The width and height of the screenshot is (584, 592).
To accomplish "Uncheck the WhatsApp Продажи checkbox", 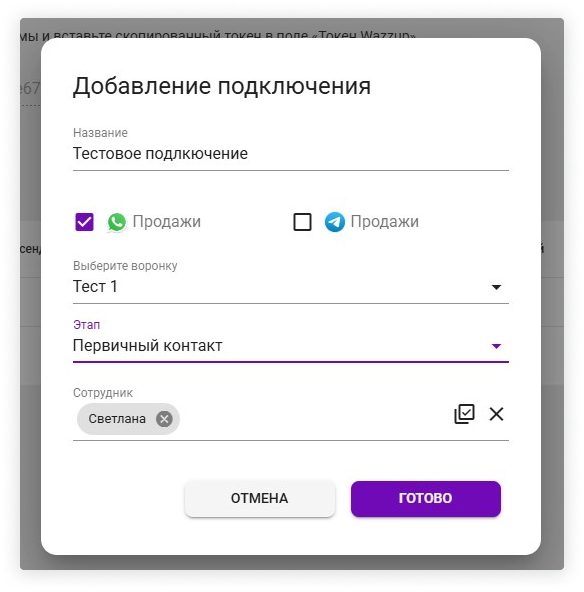I will coord(85,222).
